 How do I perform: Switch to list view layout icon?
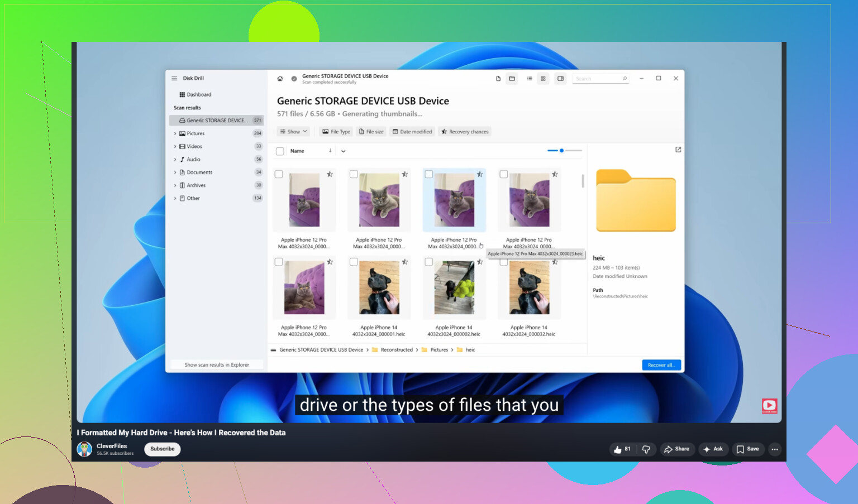[x=530, y=79]
